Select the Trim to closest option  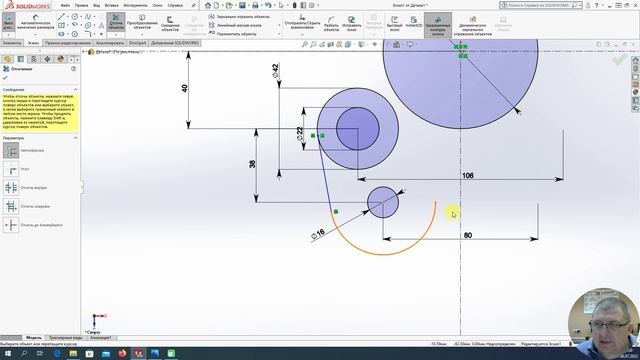[x=11, y=225]
